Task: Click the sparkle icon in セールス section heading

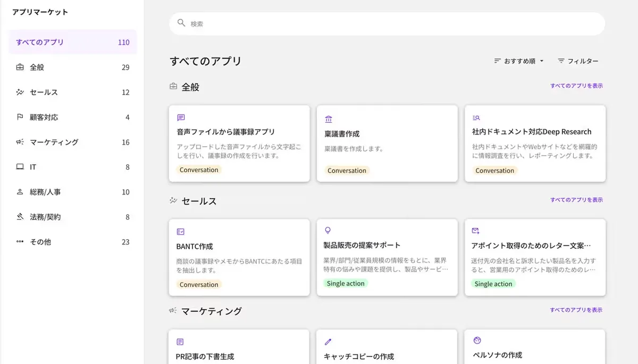Action: coord(173,200)
